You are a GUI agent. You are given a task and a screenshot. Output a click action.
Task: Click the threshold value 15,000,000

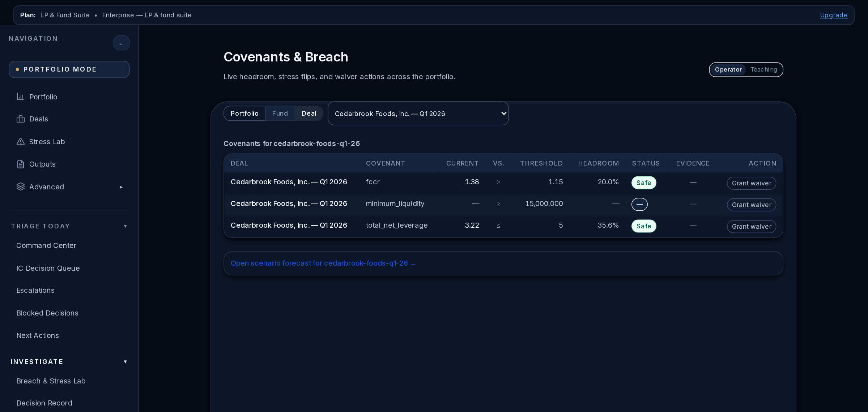click(544, 204)
